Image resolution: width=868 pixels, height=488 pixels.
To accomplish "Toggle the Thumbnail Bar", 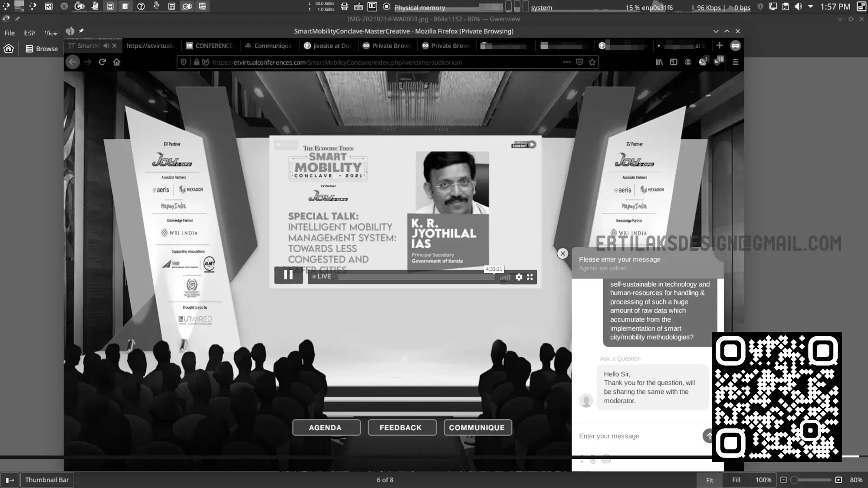I will coord(47,480).
